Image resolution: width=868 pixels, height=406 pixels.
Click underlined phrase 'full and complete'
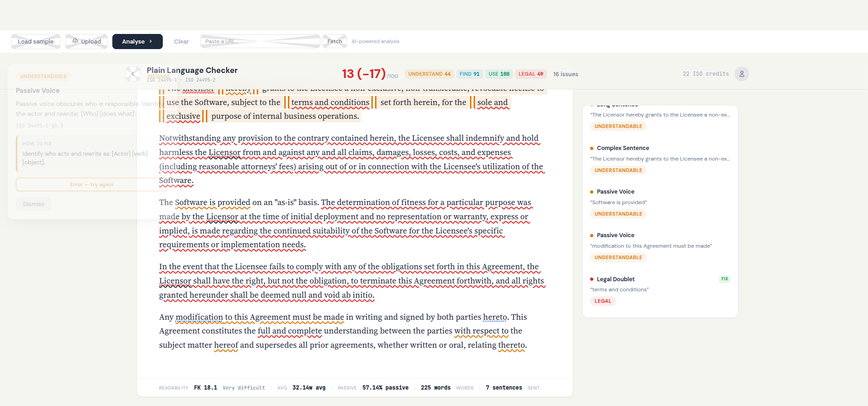point(290,331)
